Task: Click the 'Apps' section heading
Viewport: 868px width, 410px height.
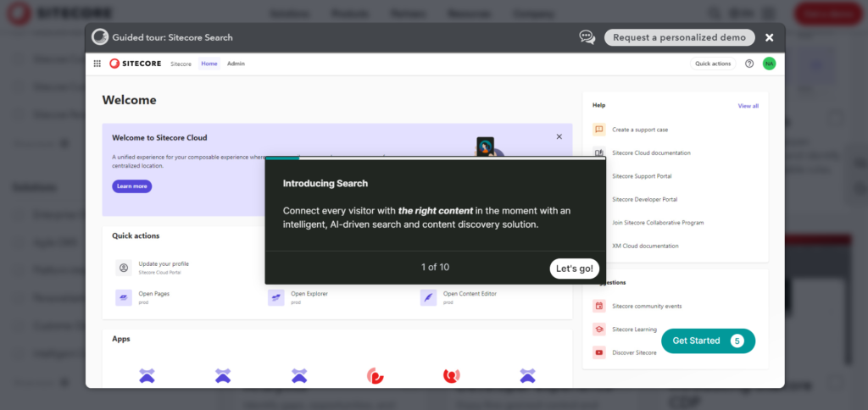Action: (x=121, y=339)
